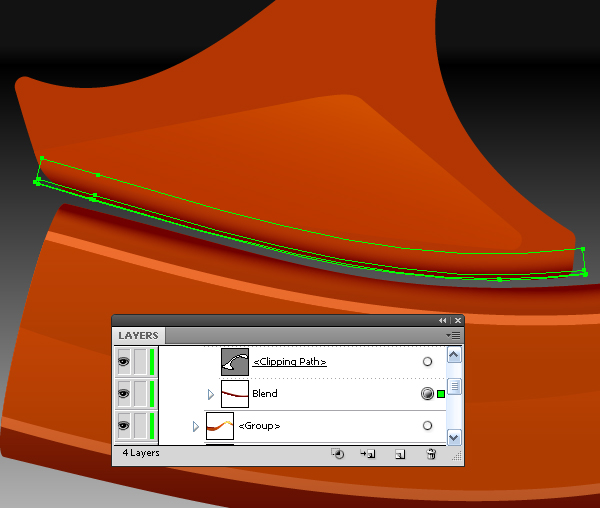Viewport: 600px width, 508px height.
Task: Click Create New Sublayer icon
Action: (368, 454)
